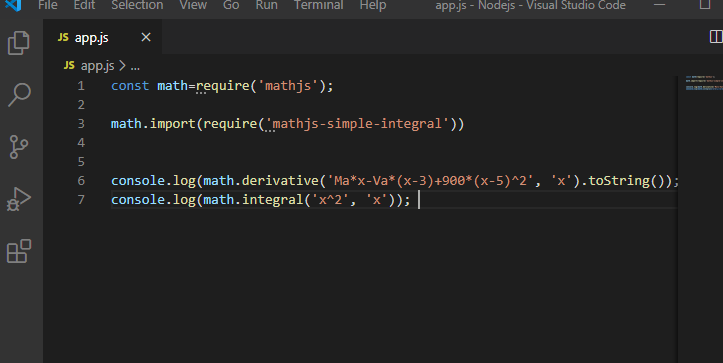The image size is (723, 363).
Task: Click 'integral' on line 7
Action: pos(273,199)
